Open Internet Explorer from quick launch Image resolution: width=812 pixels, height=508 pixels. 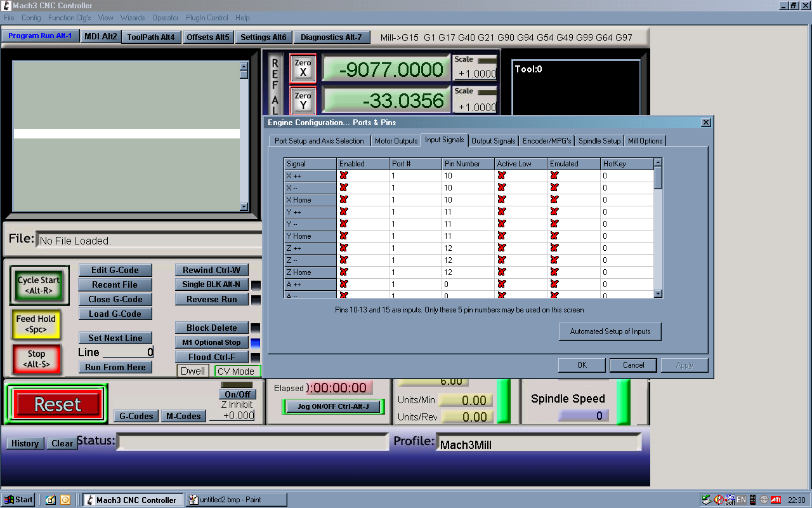click(x=51, y=500)
